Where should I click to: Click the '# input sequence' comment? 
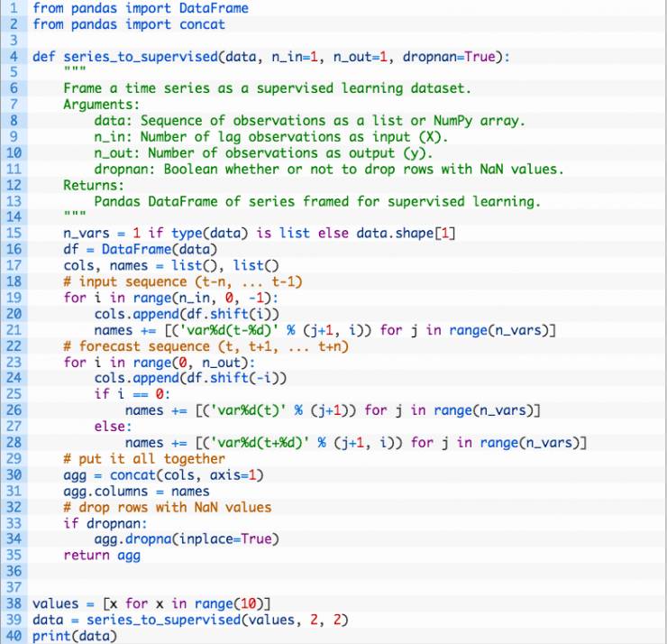(x=183, y=281)
